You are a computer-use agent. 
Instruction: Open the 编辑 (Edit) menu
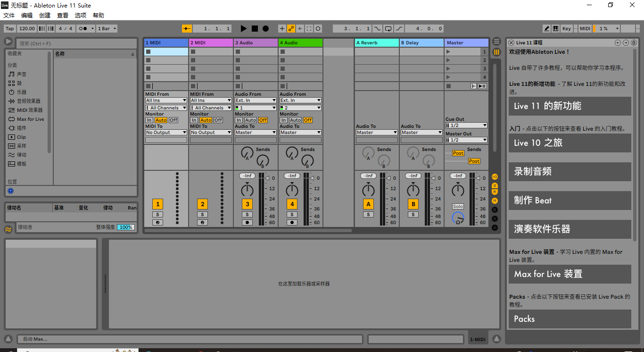coord(27,16)
